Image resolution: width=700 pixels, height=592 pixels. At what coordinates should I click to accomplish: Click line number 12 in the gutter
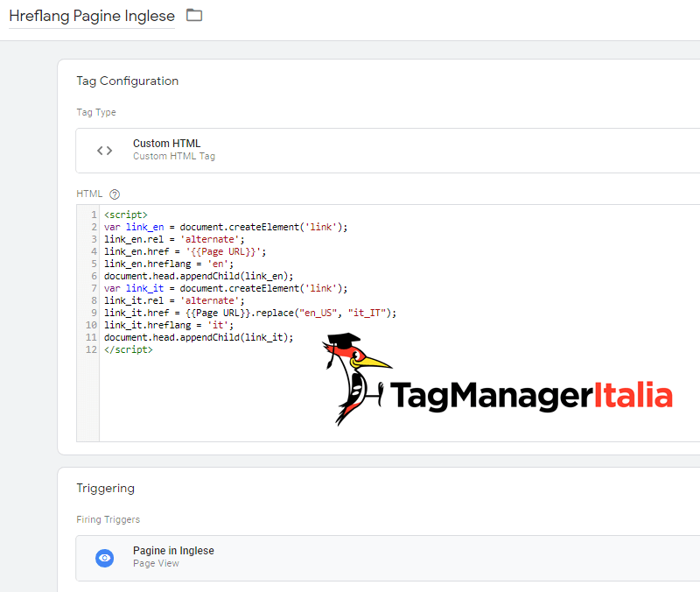(x=91, y=349)
